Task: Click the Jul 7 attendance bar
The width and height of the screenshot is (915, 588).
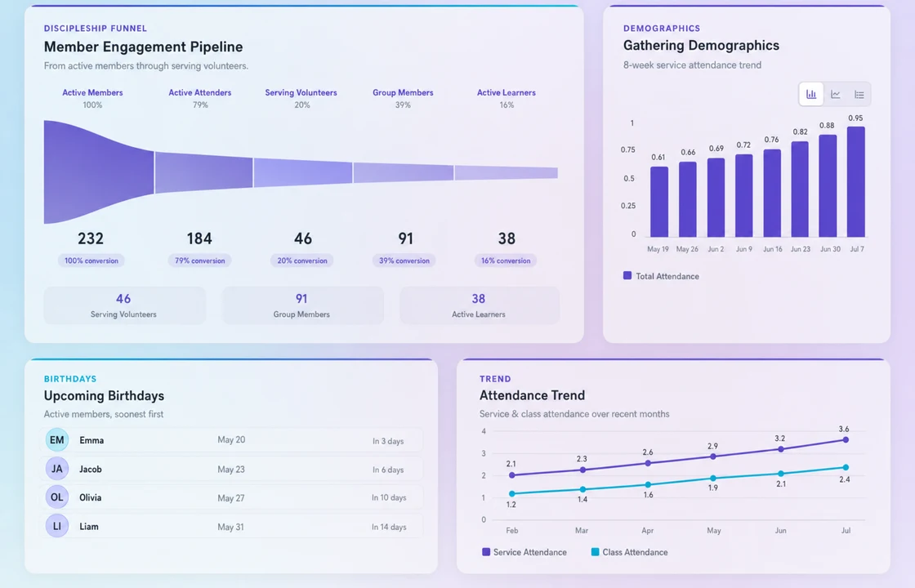Action: point(856,182)
